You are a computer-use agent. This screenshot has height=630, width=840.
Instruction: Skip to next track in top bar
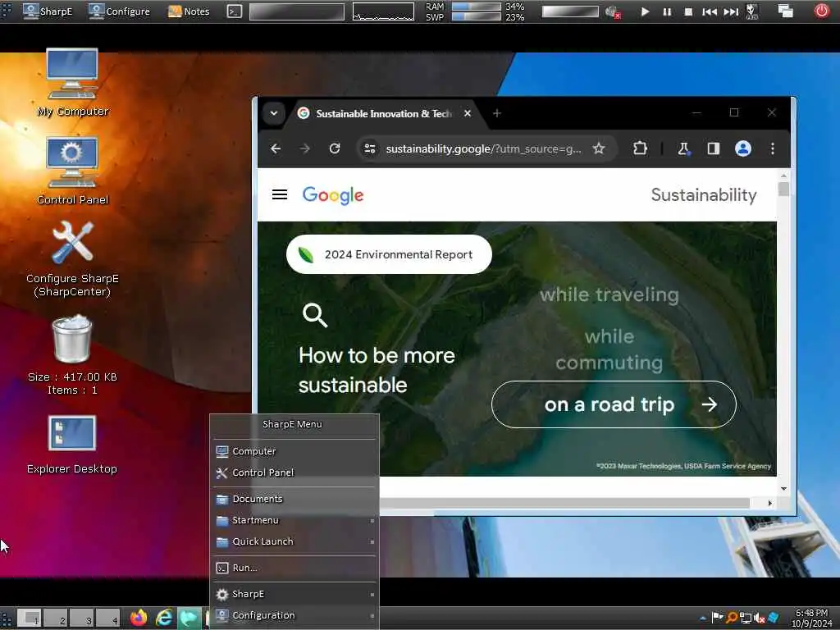tap(731, 11)
